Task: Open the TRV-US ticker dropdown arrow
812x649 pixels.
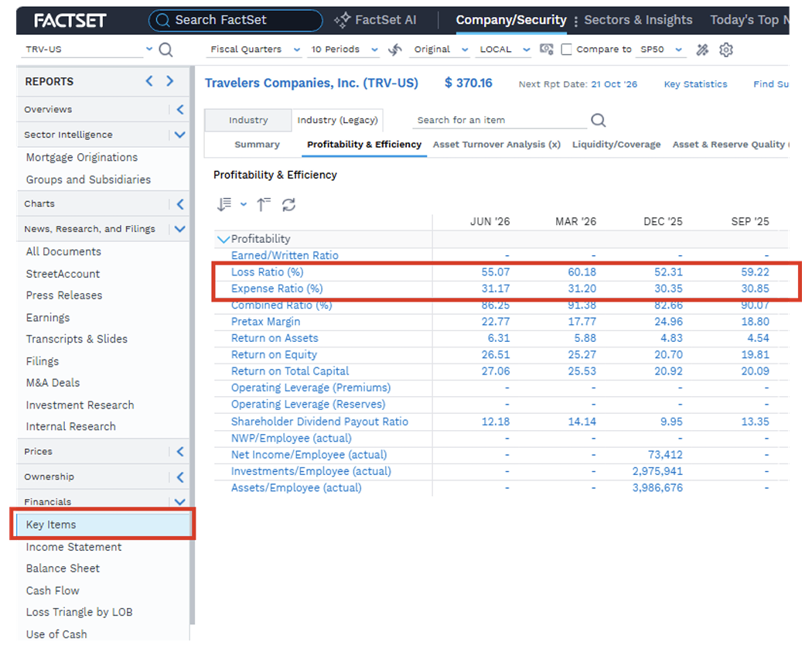Action: (149, 49)
